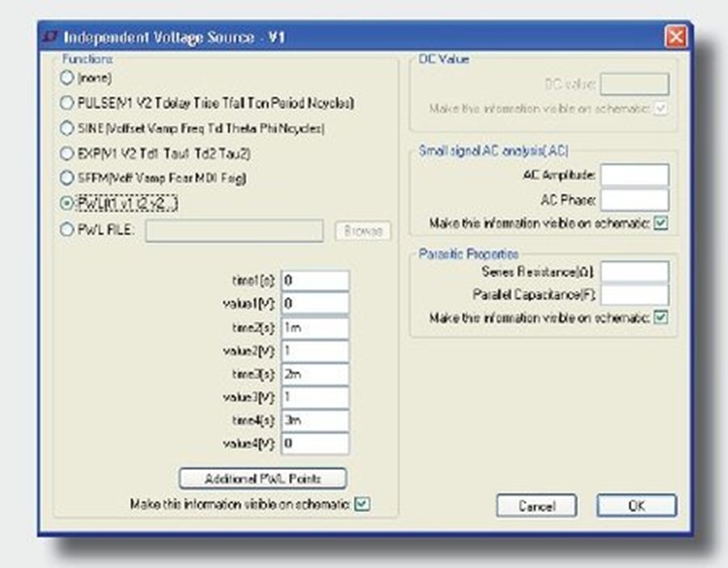This screenshot has height=568, width=728.
Task: Click the Parallel Capacitance input field
Action: click(x=636, y=294)
